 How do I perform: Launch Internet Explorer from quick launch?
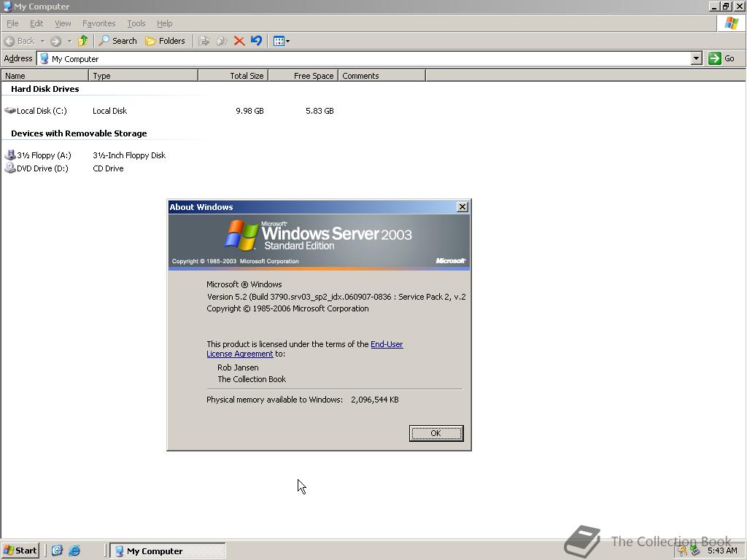point(74,551)
